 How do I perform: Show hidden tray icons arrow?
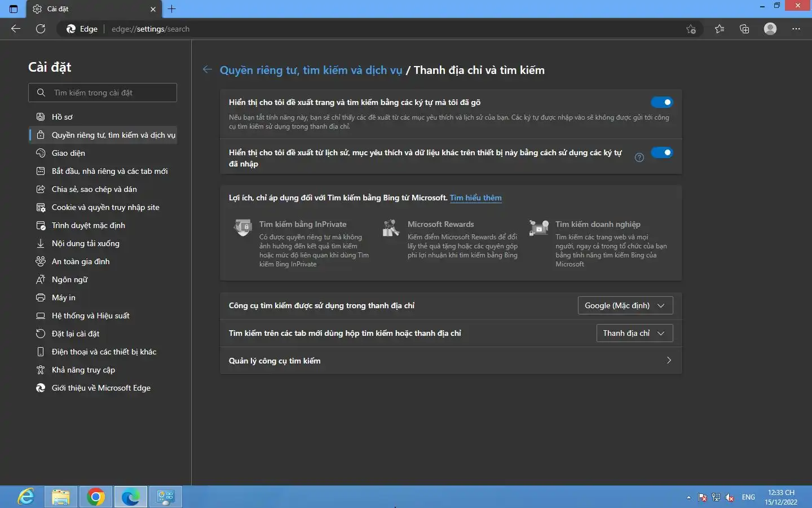click(x=689, y=497)
